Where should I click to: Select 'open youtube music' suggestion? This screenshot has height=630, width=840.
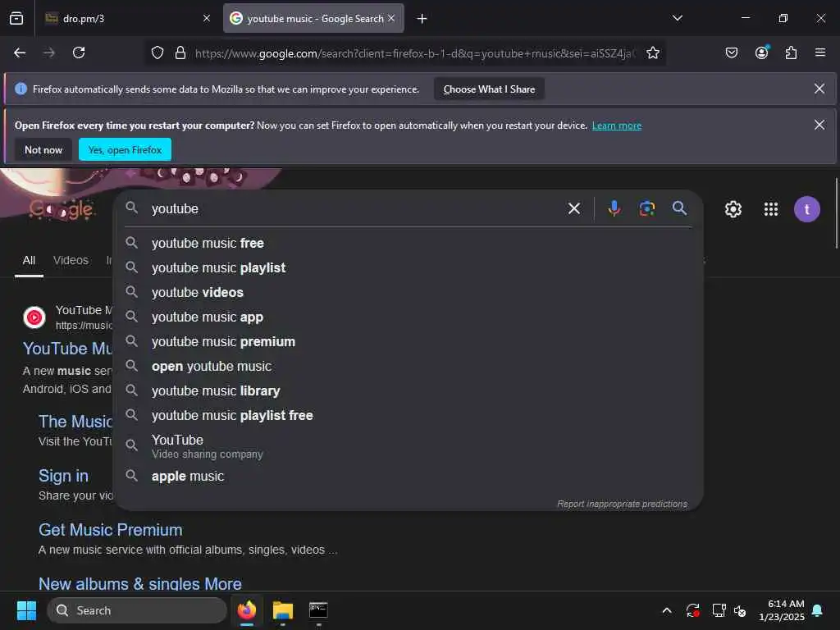tap(407, 367)
